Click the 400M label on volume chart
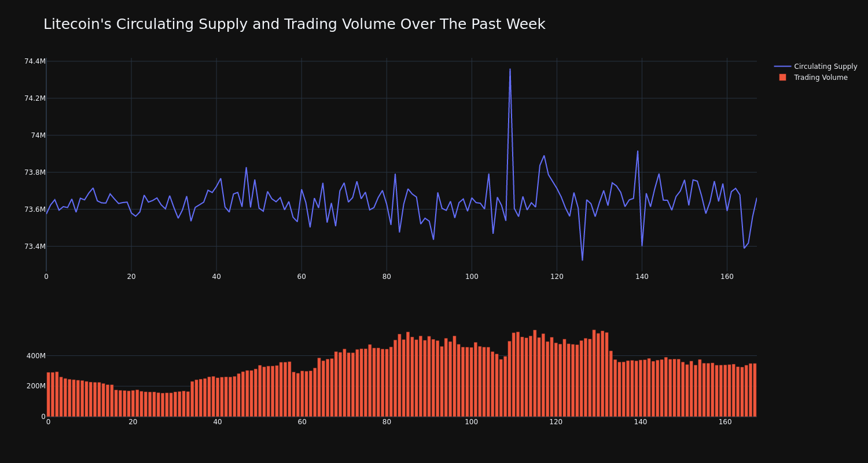 (35, 356)
